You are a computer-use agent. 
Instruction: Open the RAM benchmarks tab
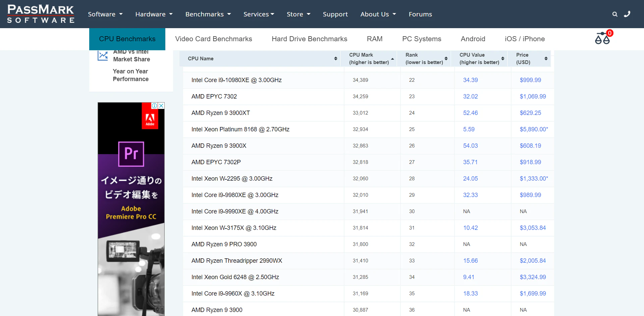(375, 39)
